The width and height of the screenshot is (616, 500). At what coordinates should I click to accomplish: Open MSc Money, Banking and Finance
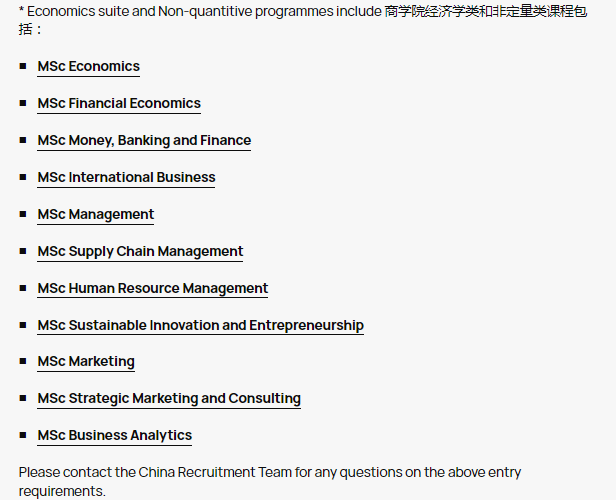click(144, 141)
